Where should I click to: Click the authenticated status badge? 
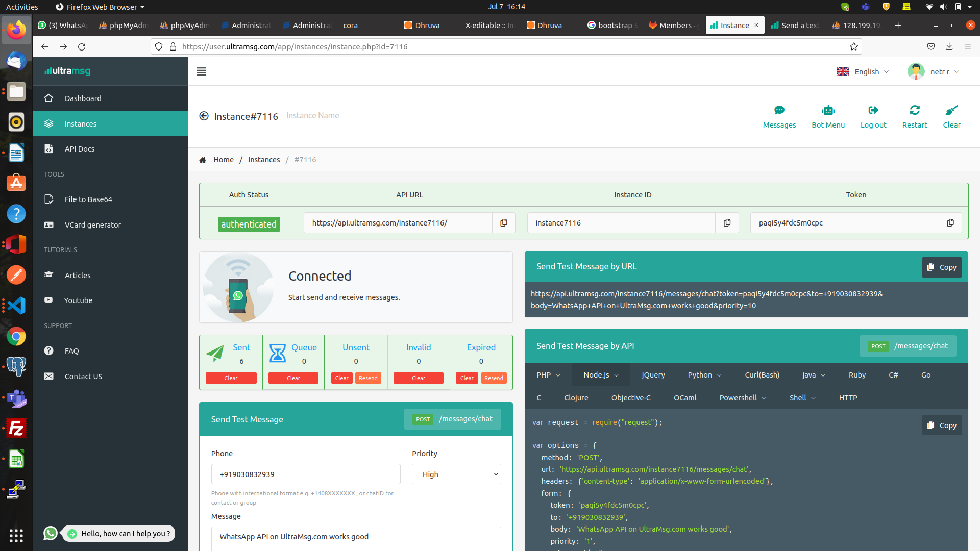click(x=249, y=224)
